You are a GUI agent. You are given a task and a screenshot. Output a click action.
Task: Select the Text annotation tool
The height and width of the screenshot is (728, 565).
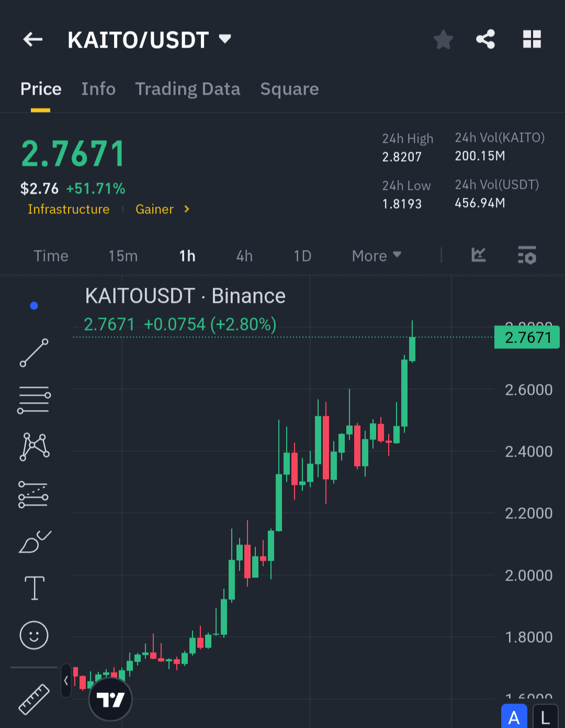tap(35, 588)
